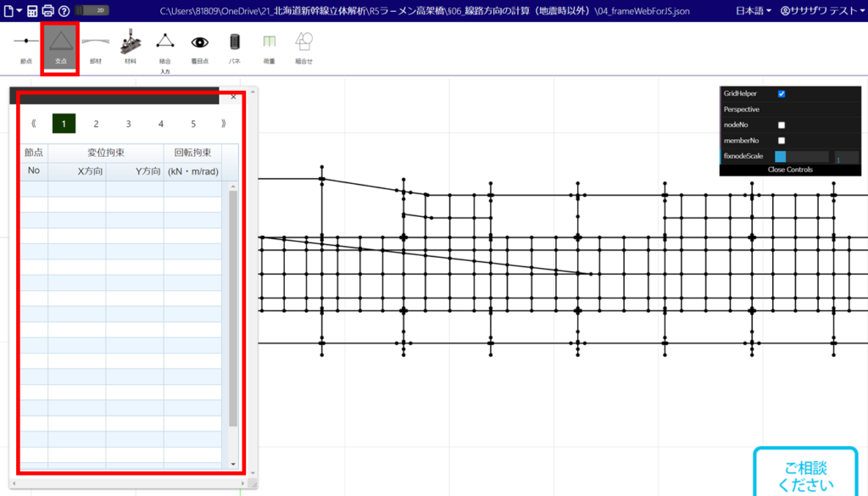Click the (kN・m/rad) column header
The image size is (868, 496).
coord(192,171)
